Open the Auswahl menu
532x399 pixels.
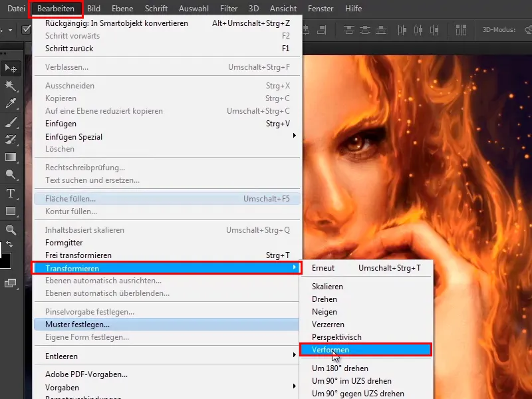(x=194, y=9)
